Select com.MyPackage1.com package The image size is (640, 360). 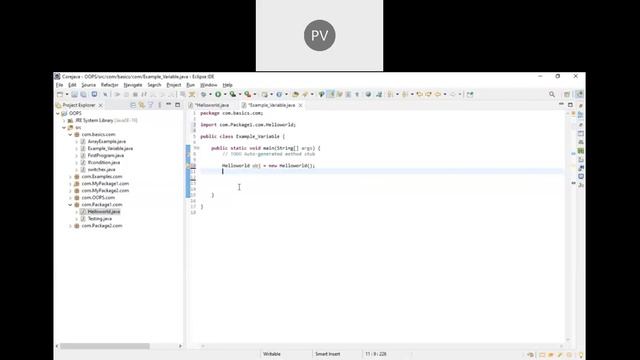click(x=105, y=184)
